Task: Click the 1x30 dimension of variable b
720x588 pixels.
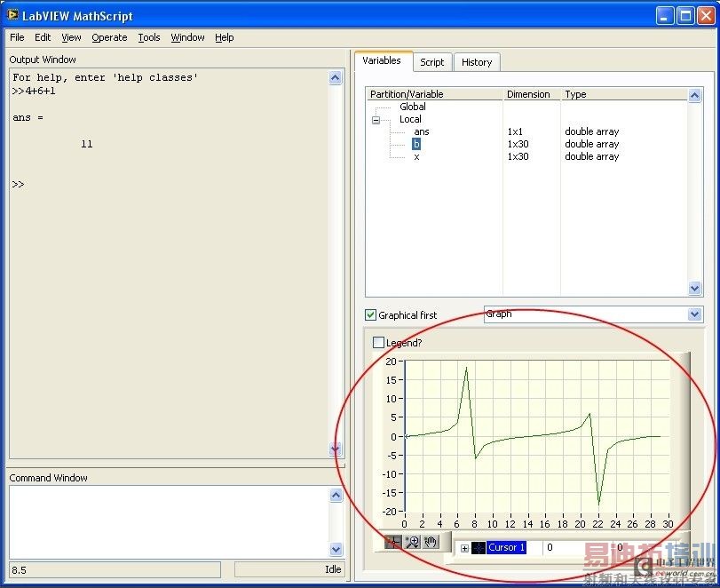Action: pos(518,144)
